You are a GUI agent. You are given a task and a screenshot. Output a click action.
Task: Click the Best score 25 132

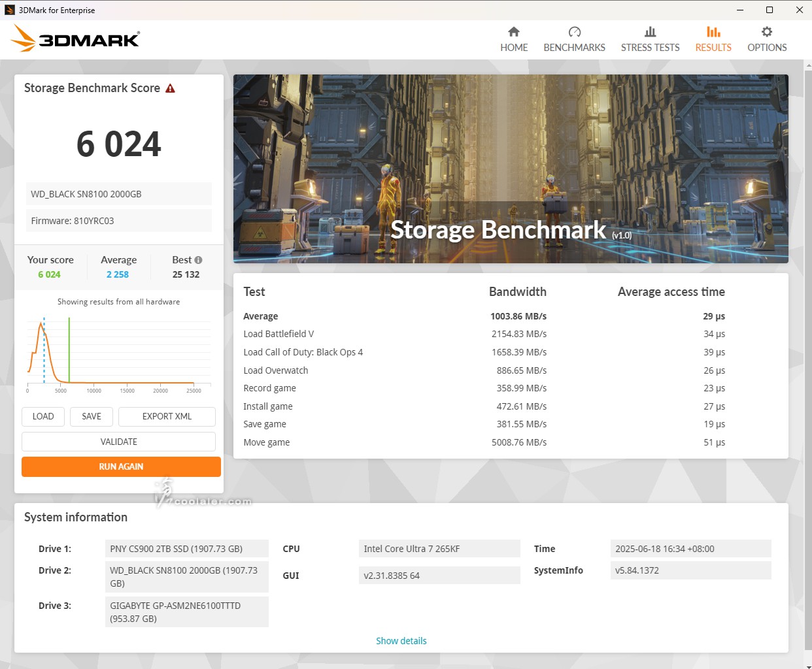(186, 274)
